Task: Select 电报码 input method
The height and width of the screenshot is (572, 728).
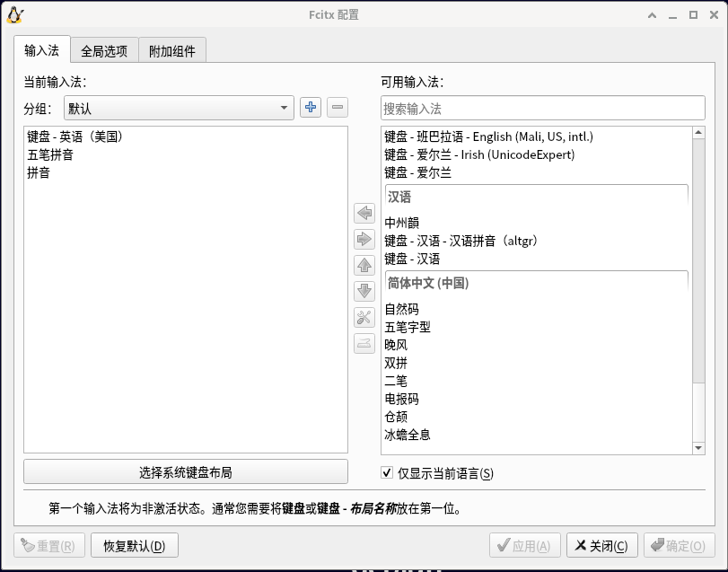Action: pyautogui.click(x=537, y=399)
